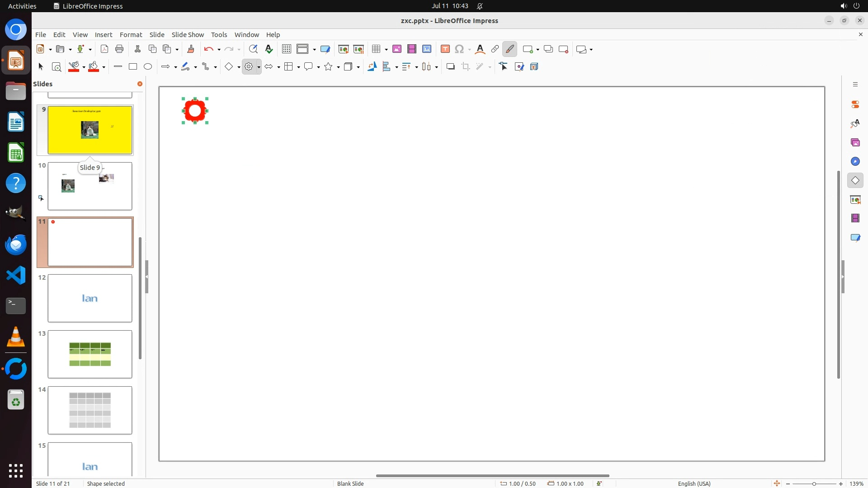Image resolution: width=868 pixels, height=488 pixels.
Task: Click the Export as PDF icon
Action: pos(104,49)
